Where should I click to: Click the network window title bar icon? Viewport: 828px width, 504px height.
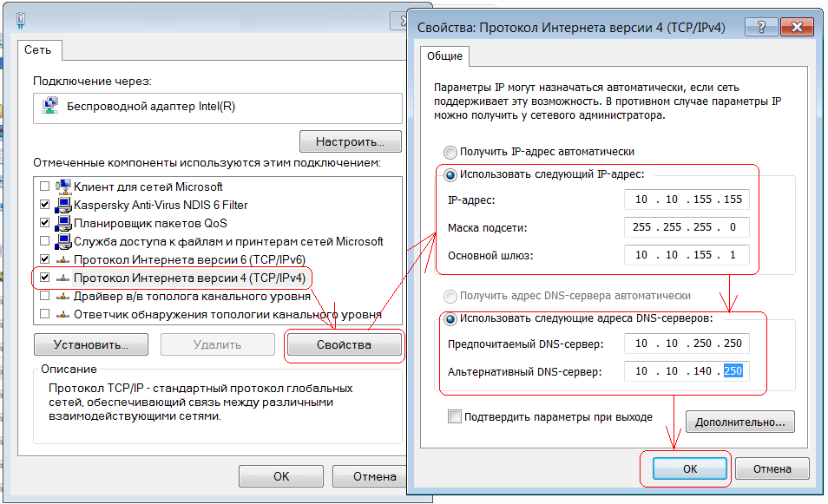21,20
